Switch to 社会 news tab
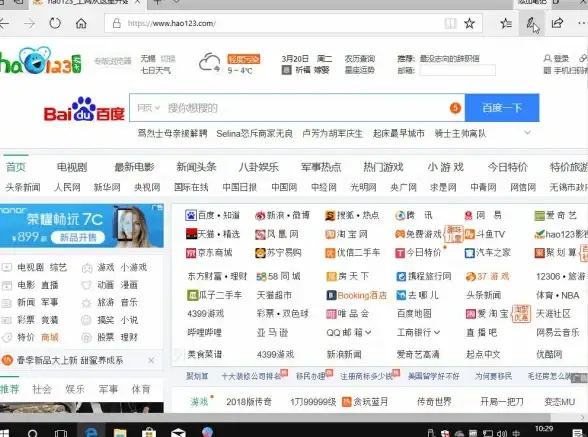 click(x=42, y=389)
